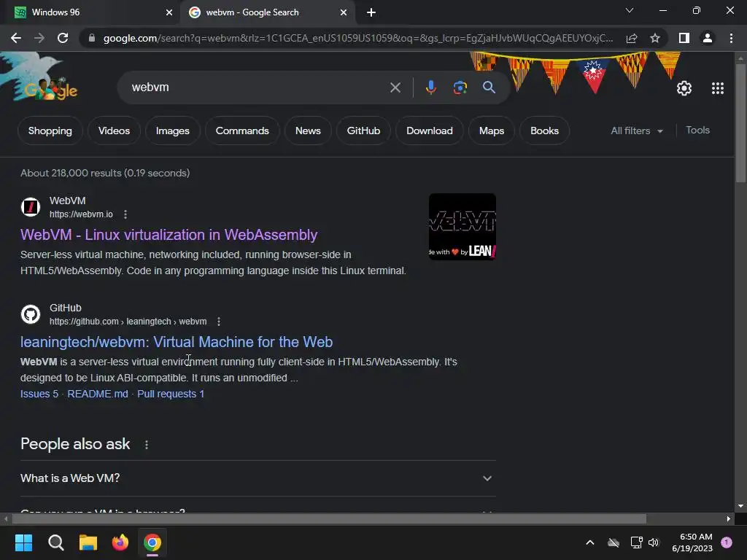Filter results by Download

(x=429, y=131)
